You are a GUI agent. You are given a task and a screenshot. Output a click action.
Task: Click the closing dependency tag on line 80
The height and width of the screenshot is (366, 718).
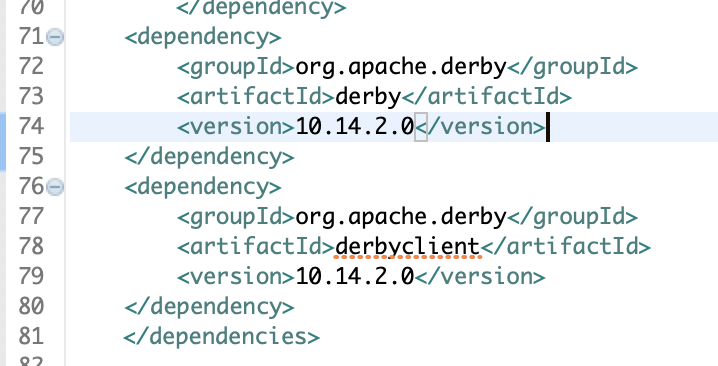pos(209,306)
